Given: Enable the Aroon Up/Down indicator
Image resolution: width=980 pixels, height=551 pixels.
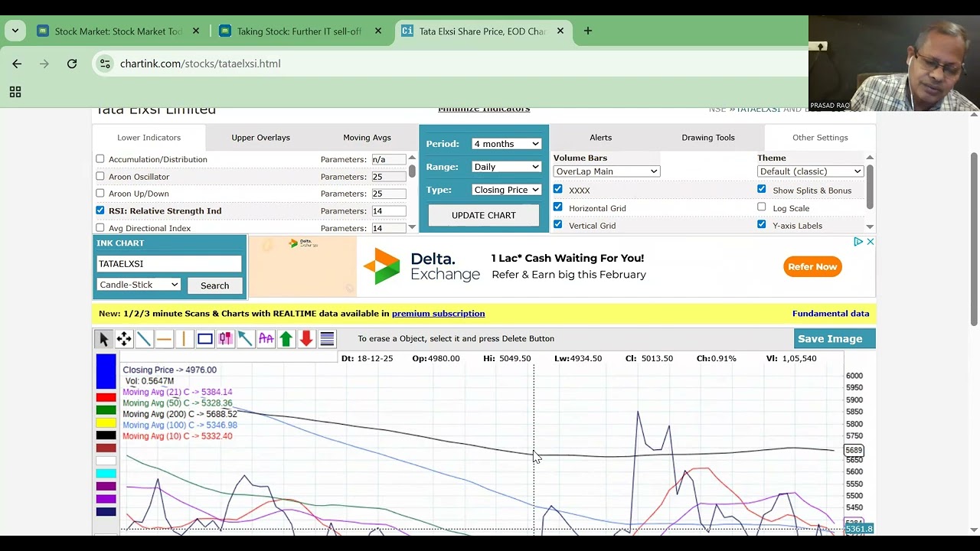Looking at the screenshot, I should click(100, 194).
